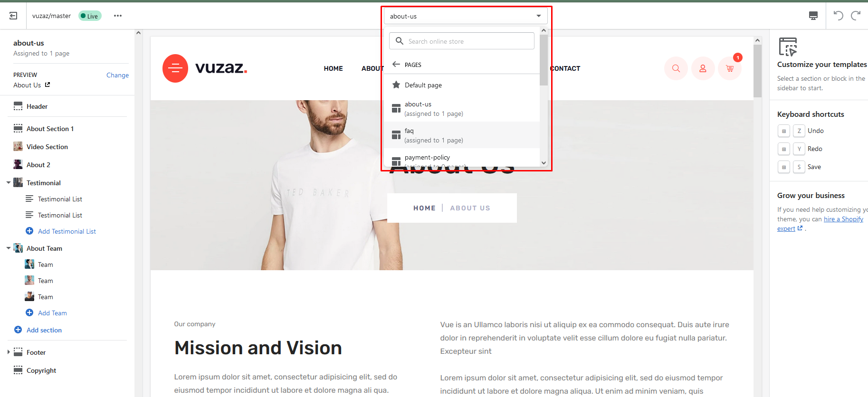The height and width of the screenshot is (397, 868).
Task: Select Video Section in the sidebar
Action: (x=47, y=147)
